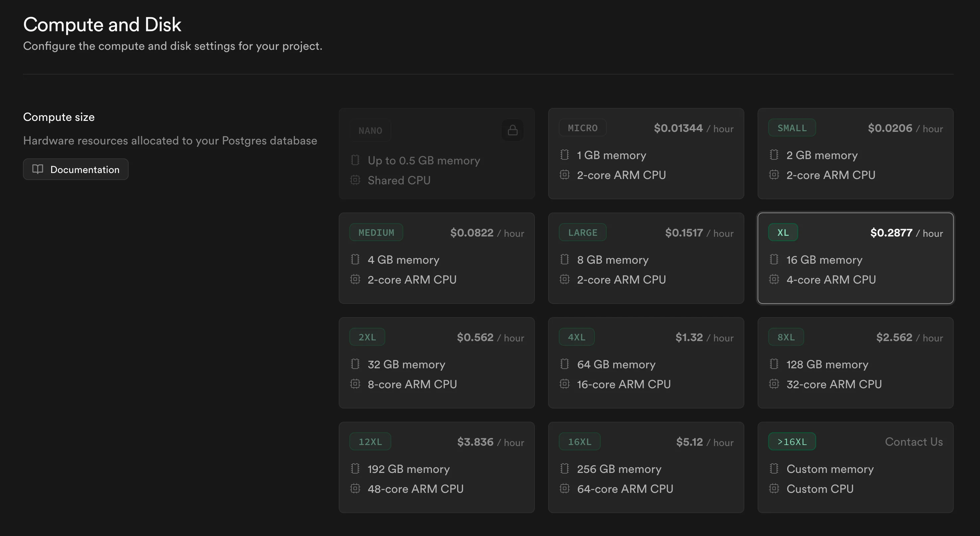Image resolution: width=980 pixels, height=536 pixels.
Task: Choose the Medium 4 GB memory option
Action: click(436, 258)
